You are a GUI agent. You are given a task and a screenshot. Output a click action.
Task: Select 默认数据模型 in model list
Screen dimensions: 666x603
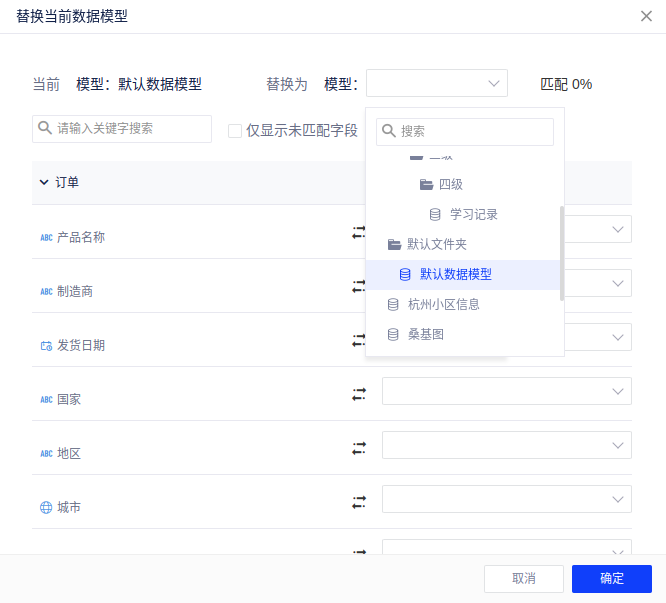pyautogui.click(x=455, y=274)
